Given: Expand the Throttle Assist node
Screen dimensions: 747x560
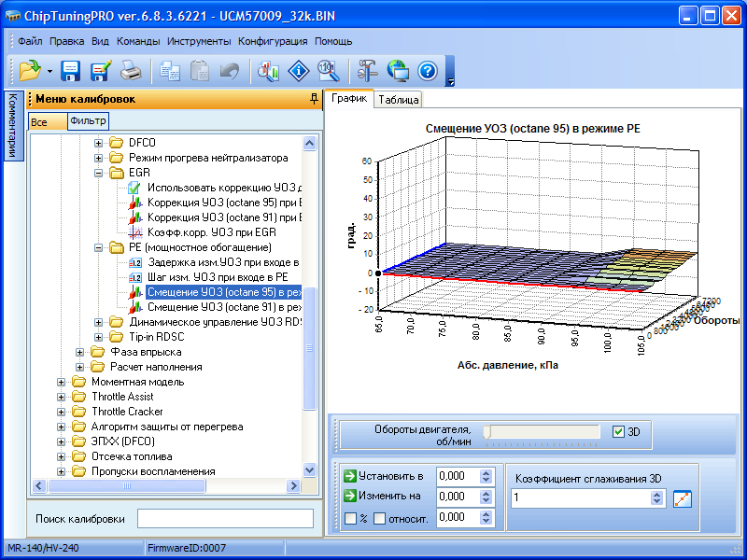Looking at the screenshot, I should [63, 397].
